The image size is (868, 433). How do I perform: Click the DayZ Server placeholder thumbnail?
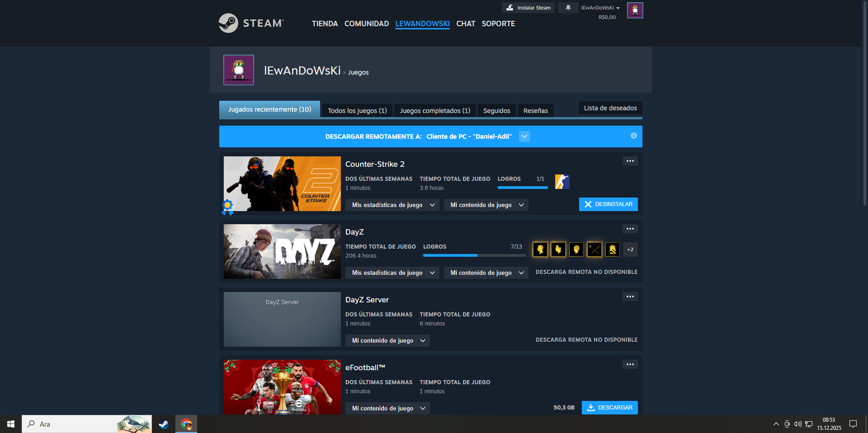pos(282,319)
